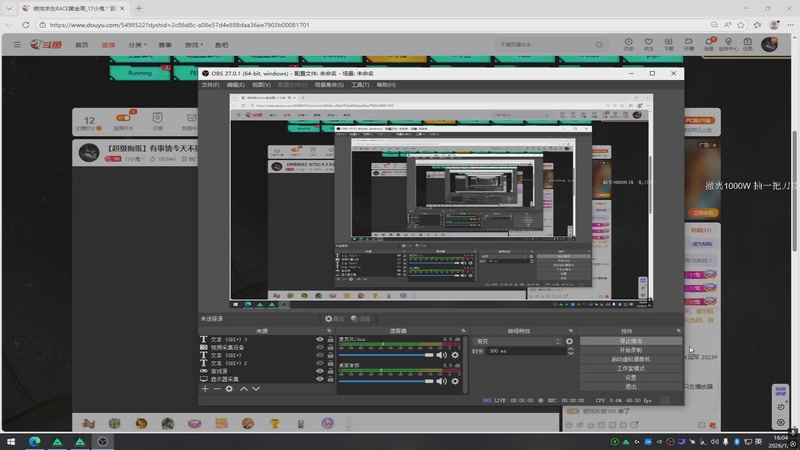This screenshot has width=800, height=450.
Task: Lock the 文本 (GDI+) 3 source
Action: coord(330,339)
